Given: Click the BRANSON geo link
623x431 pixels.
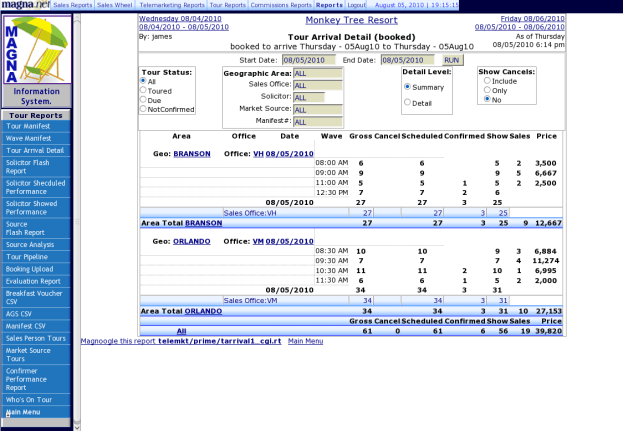Looking at the screenshot, I should pyautogui.click(x=192, y=154).
